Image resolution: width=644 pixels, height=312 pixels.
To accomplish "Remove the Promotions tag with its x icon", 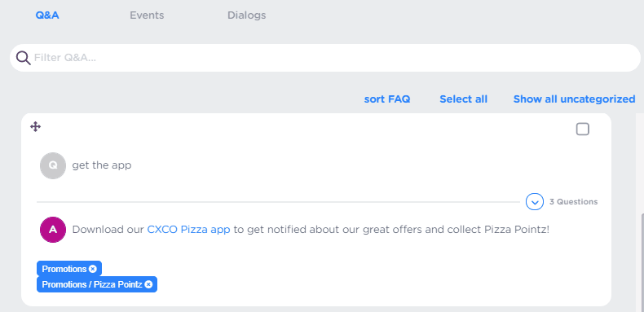I will (93, 269).
